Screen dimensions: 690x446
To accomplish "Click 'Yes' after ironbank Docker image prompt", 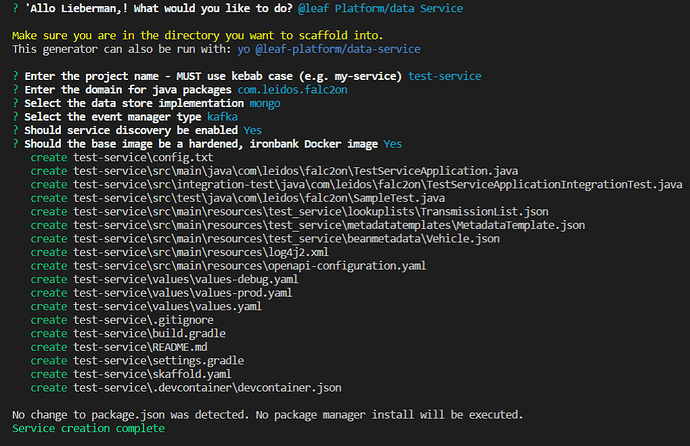I will 393,144.
